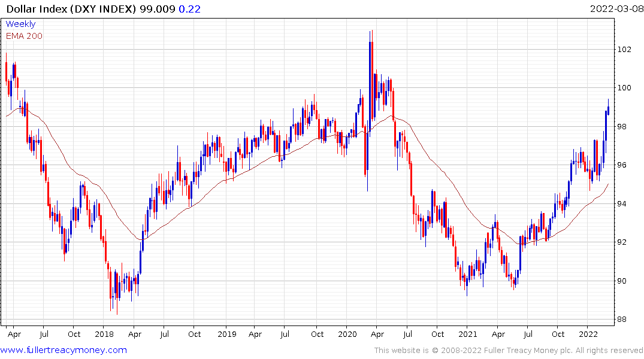Screen dimensions: 644x359
Task: Click the 96 price axis label
Action: point(622,165)
